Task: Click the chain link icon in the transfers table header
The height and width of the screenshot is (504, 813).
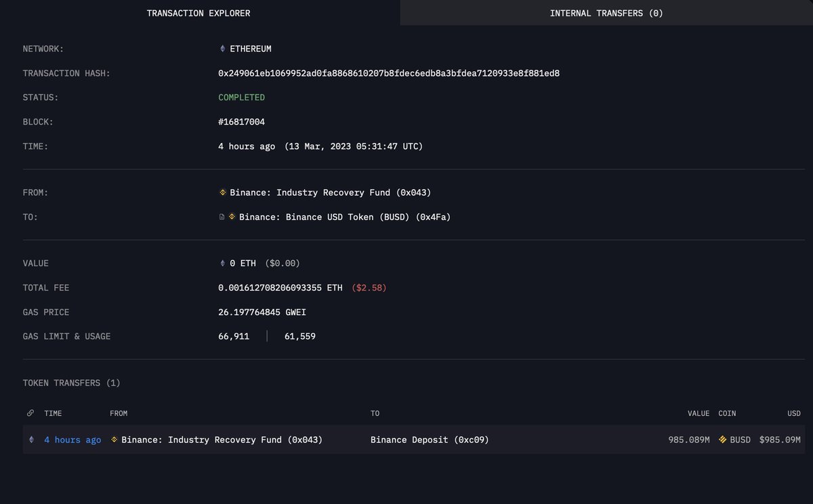Action: 30,413
